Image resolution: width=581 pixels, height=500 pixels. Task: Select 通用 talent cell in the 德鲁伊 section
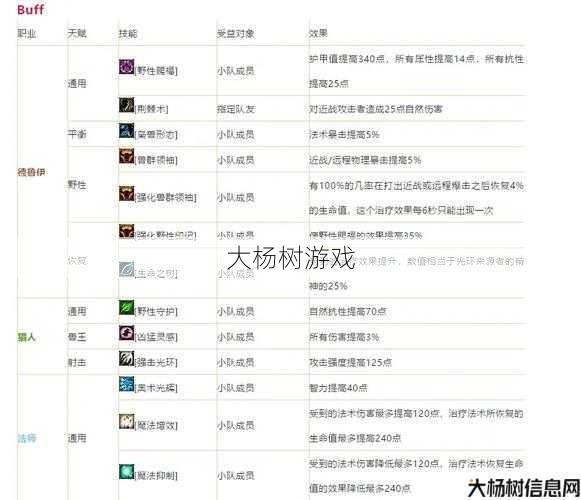pyautogui.click(x=77, y=83)
